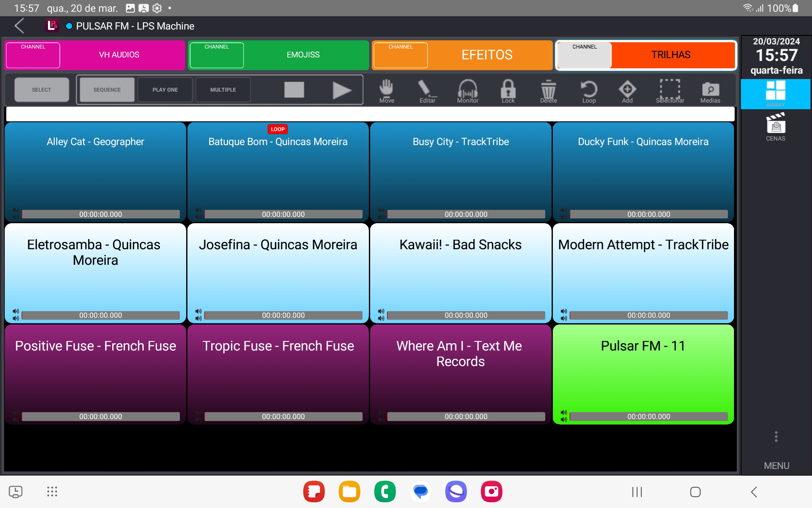Seek in Kawaii! progress bar
812x508 pixels.
[x=466, y=315]
